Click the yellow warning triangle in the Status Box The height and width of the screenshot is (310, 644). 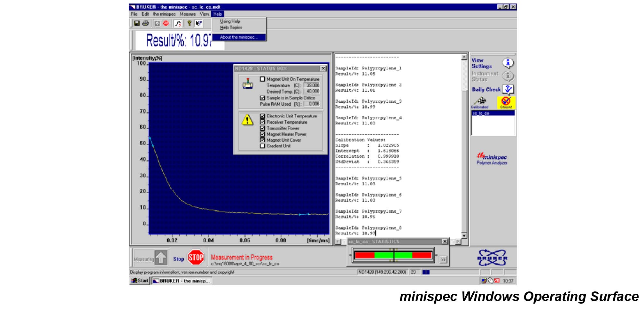coord(247,120)
